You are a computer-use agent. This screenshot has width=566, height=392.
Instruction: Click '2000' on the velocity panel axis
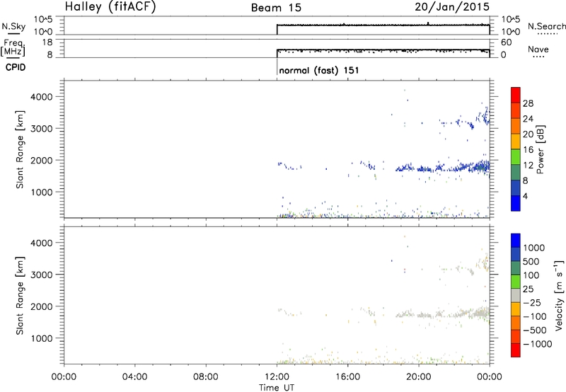(x=42, y=306)
